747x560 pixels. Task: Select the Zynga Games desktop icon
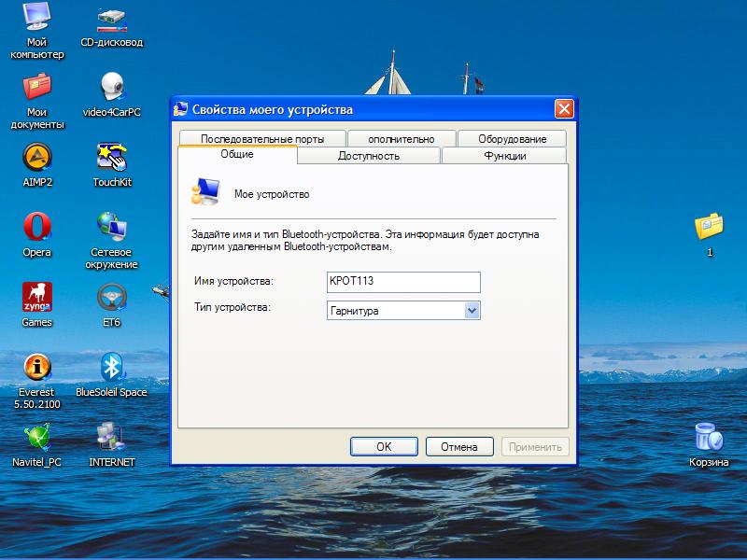click(37, 297)
